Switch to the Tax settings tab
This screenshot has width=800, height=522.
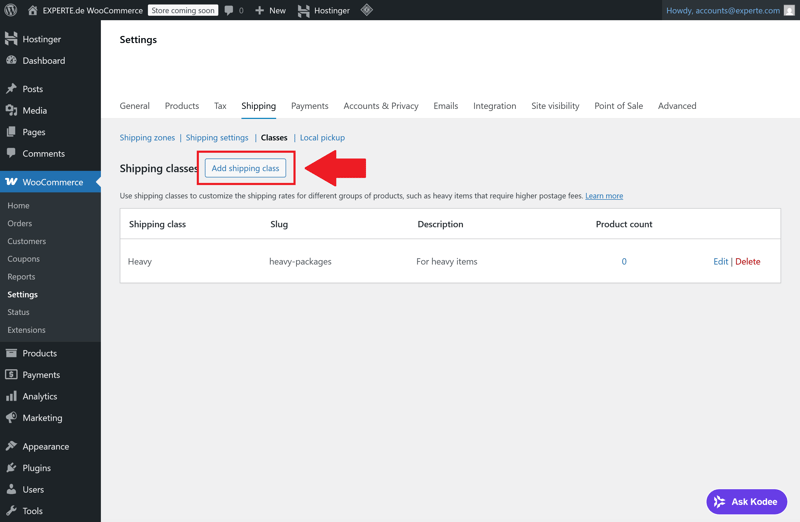point(220,106)
